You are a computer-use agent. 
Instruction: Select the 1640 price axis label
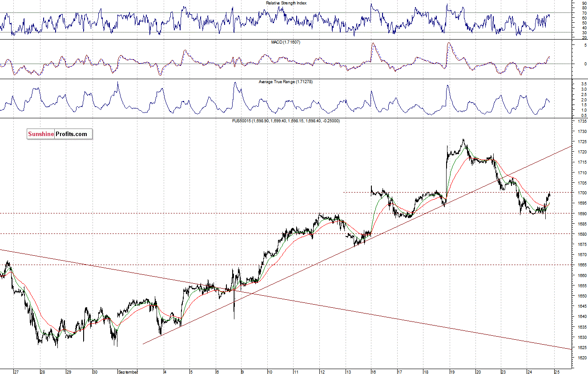pos(581,317)
